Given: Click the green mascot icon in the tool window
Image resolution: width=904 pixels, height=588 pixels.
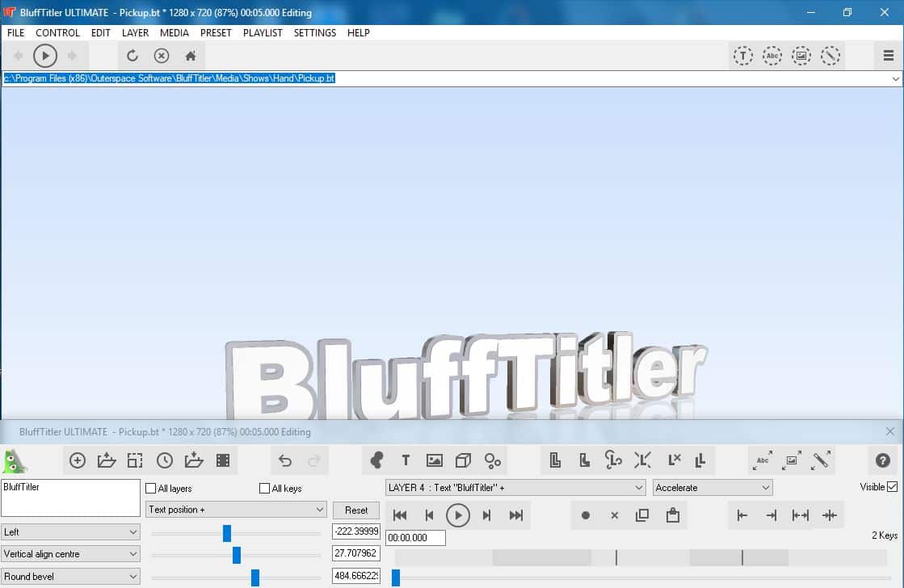Looking at the screenshot, I should [15, 460].
